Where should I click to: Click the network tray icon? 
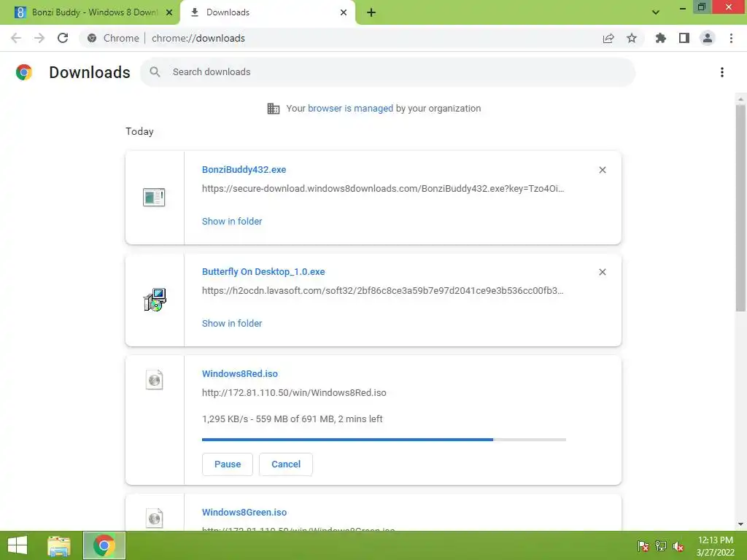[x=661, y=545]
